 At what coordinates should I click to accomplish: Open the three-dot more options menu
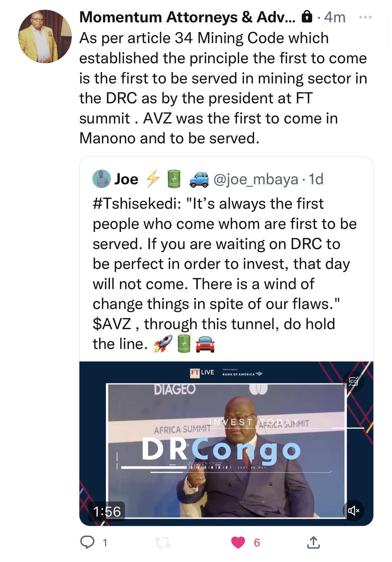pos(365,17)
